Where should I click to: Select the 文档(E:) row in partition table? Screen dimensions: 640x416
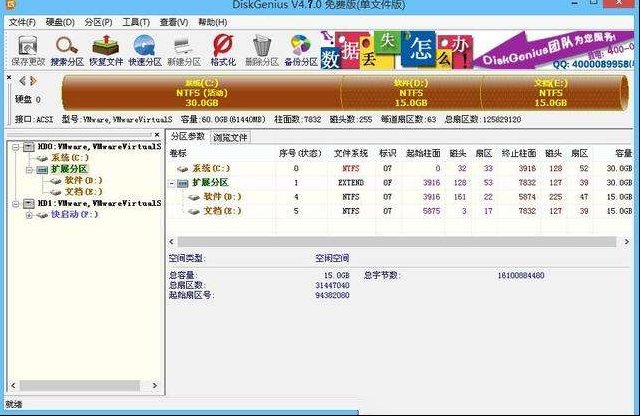tap(400, 211)
